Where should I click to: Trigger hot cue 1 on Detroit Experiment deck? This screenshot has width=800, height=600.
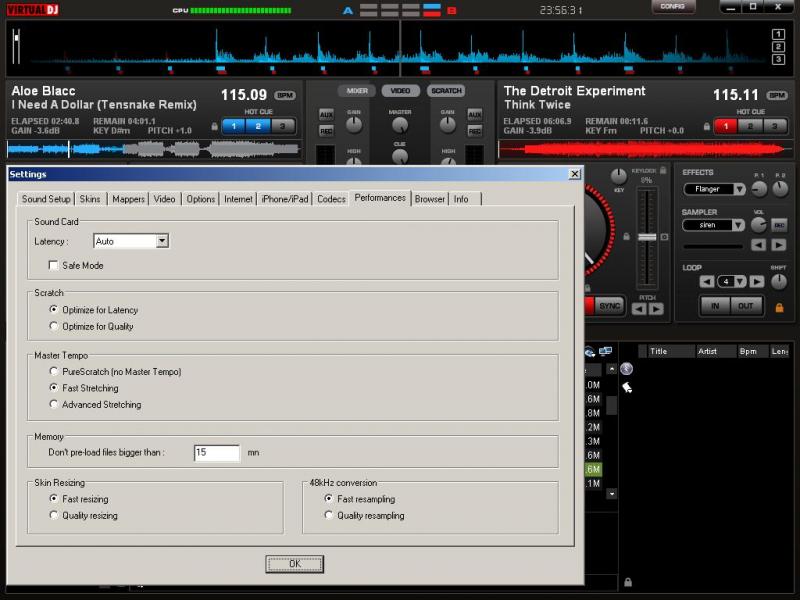[x=726, y=126]
